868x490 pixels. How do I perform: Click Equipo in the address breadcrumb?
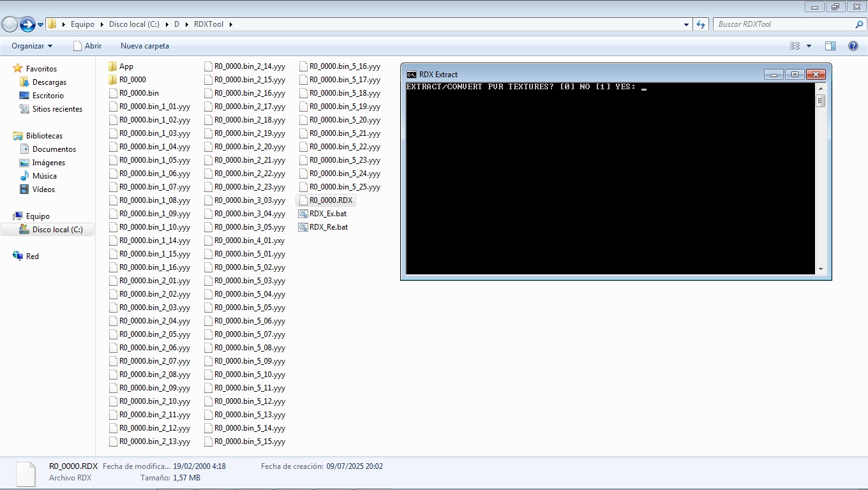point(82,24)
